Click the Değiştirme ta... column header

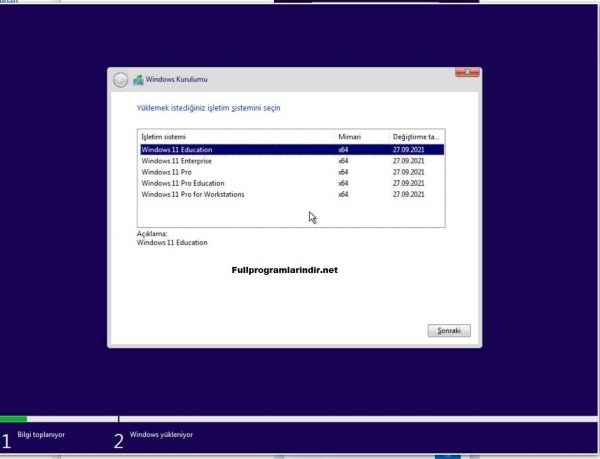coord(416,136)
